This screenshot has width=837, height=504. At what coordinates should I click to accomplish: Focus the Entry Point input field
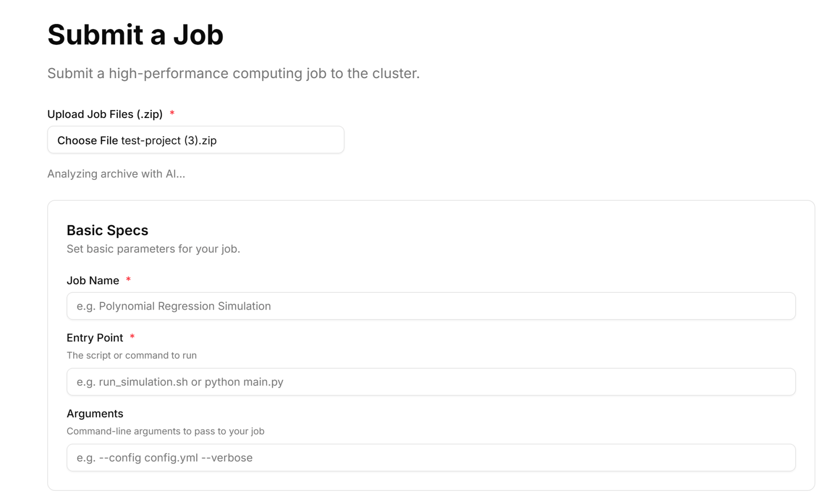(431, 382)
